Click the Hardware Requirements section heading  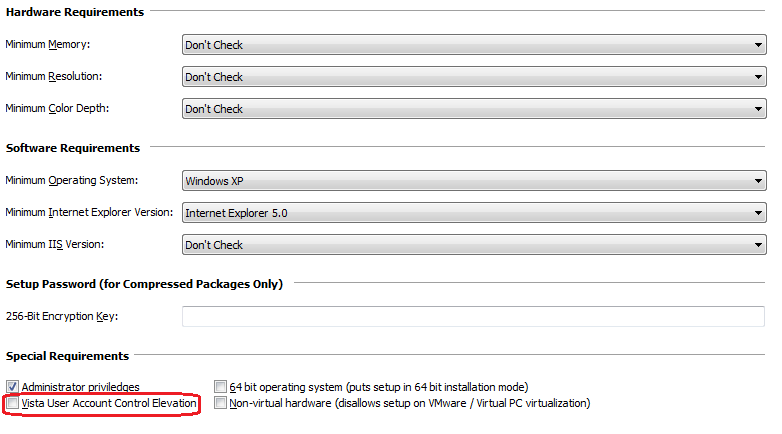click(x=75, y=12)
